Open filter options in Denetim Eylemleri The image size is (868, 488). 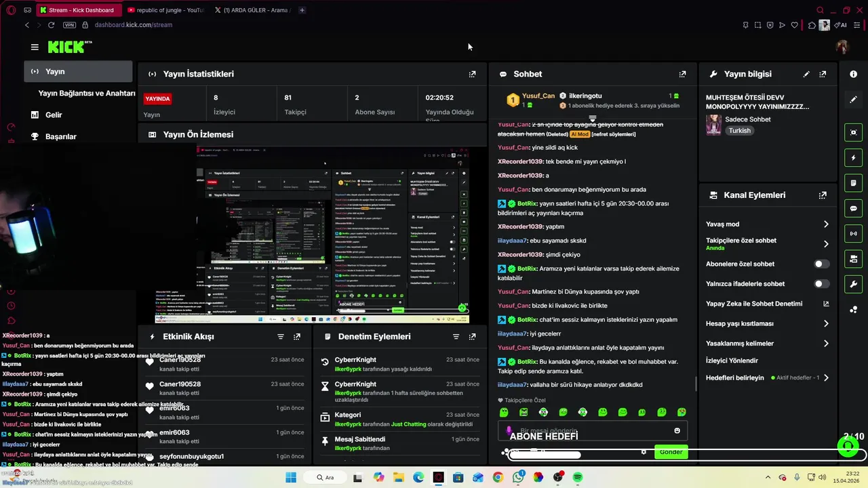(x=456, y=336)
